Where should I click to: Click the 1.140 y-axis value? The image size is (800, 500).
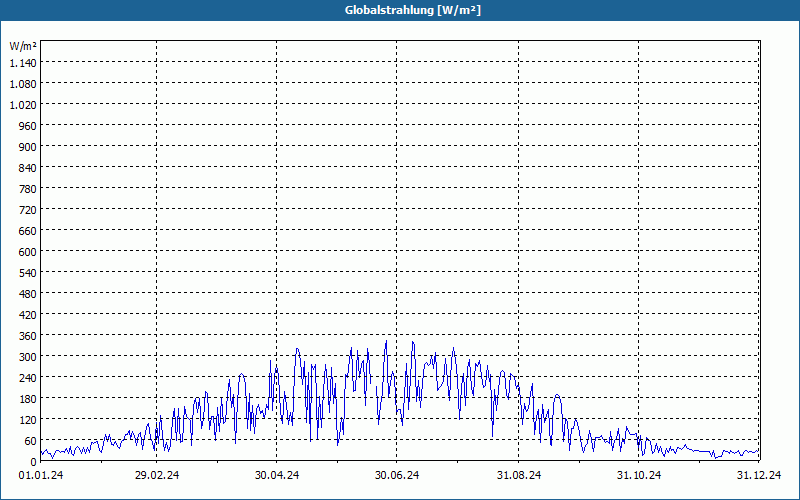click(23, 63)
